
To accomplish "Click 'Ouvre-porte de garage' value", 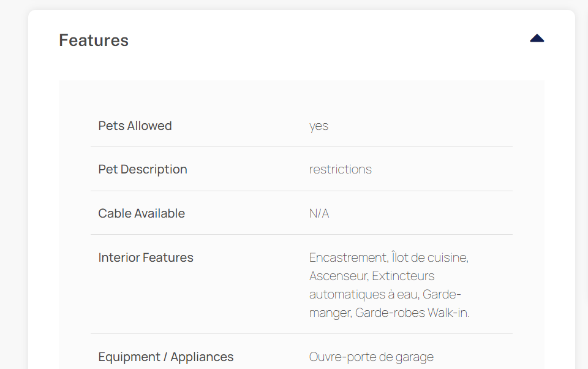I will click(x=371, y=357).
